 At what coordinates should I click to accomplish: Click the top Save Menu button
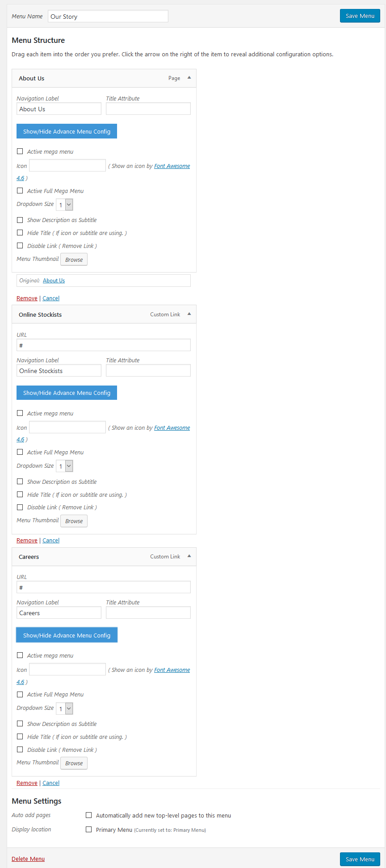pos(360,16)
